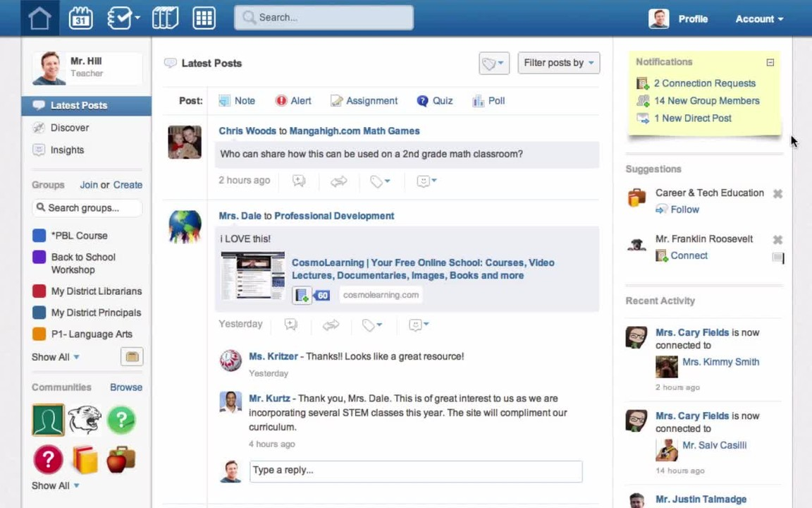The height and width of the screenshot is (508, 812).
Task: Open reaction dropdown on Mrs. Dale's post
Action: [x=419, y=325]
